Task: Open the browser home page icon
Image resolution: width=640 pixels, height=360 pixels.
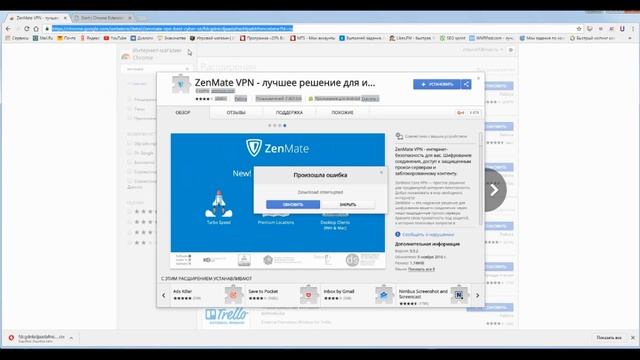Action: (36, 29)
